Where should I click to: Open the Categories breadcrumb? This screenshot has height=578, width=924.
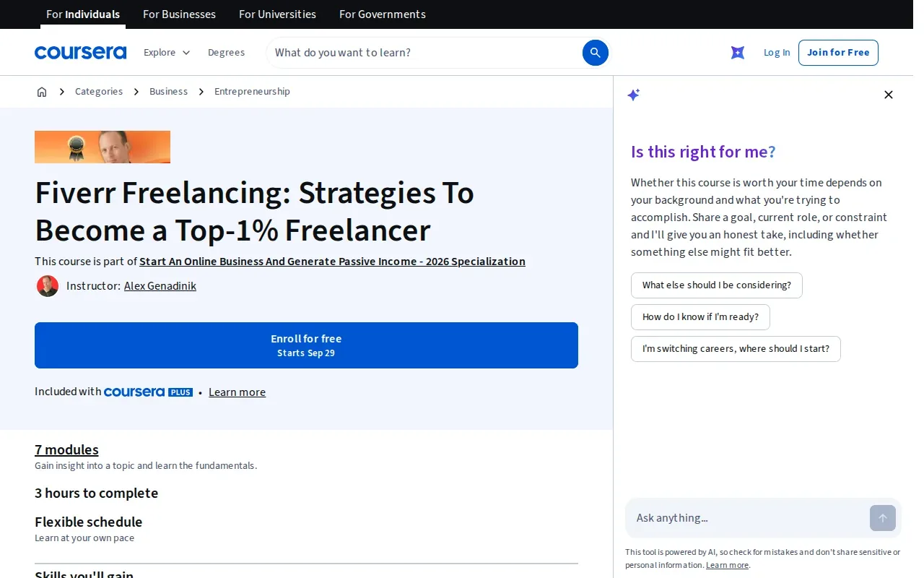99,92
